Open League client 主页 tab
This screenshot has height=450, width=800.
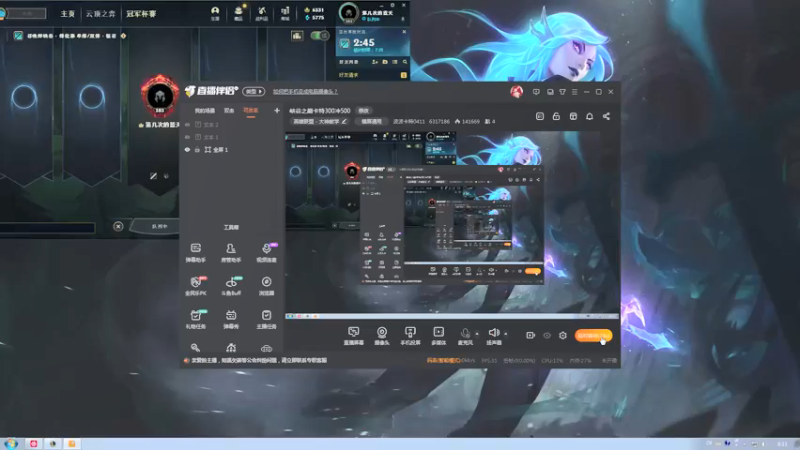[67, 14]
